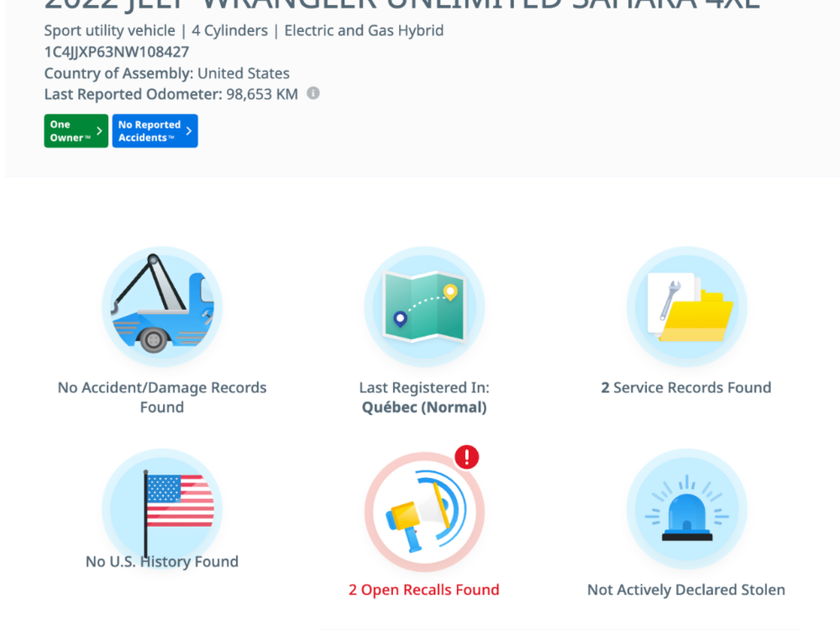Click the megaphone recalls icon

coord(424,512)
